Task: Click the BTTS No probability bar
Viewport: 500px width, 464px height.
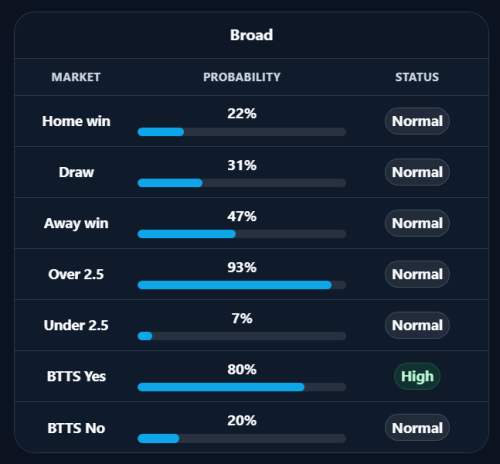Action: tap(242, 438)
